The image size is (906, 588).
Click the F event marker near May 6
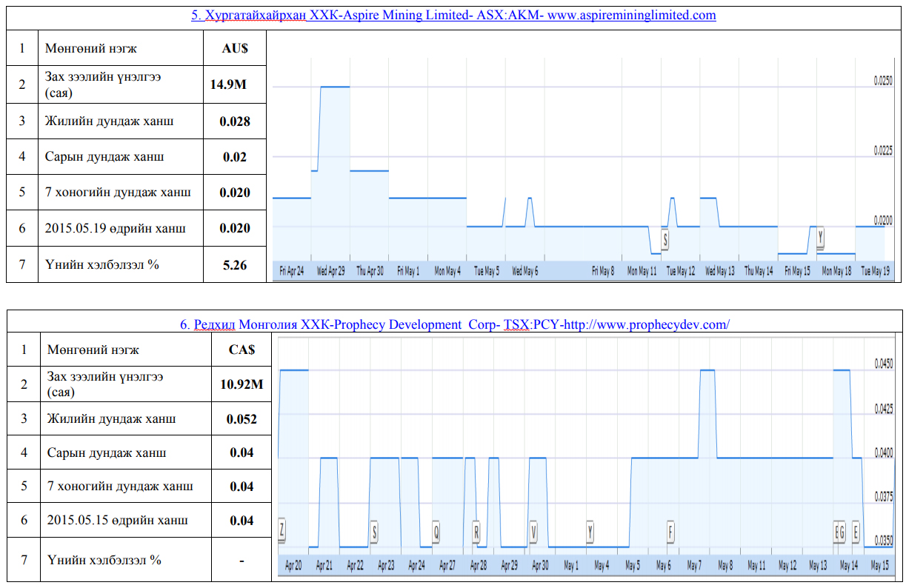point(670,531)
